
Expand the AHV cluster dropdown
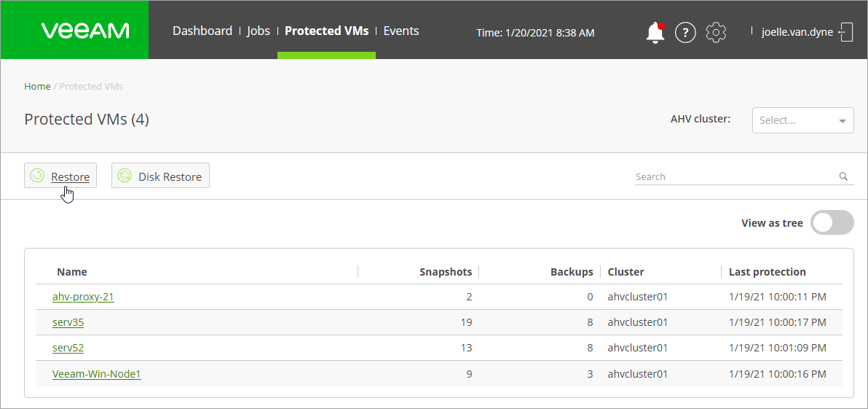coord(802,120)
